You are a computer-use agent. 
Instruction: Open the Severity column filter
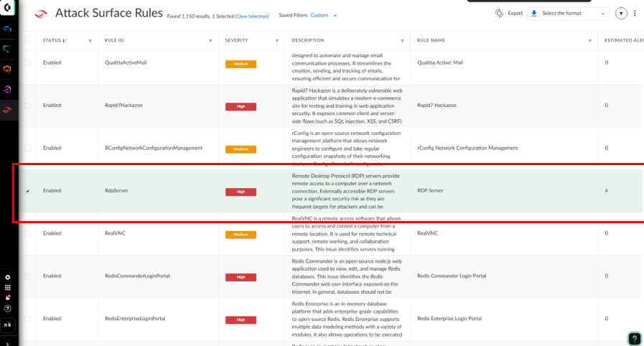(x=277, y=41)
